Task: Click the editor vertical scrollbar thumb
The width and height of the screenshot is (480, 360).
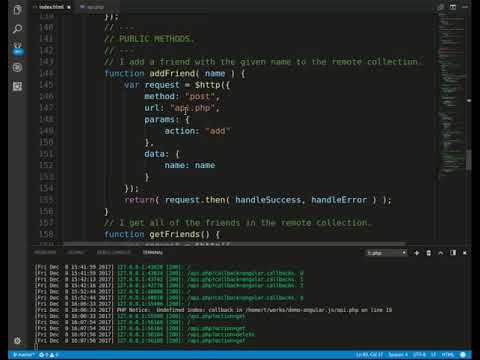Action: click(469, 159)
